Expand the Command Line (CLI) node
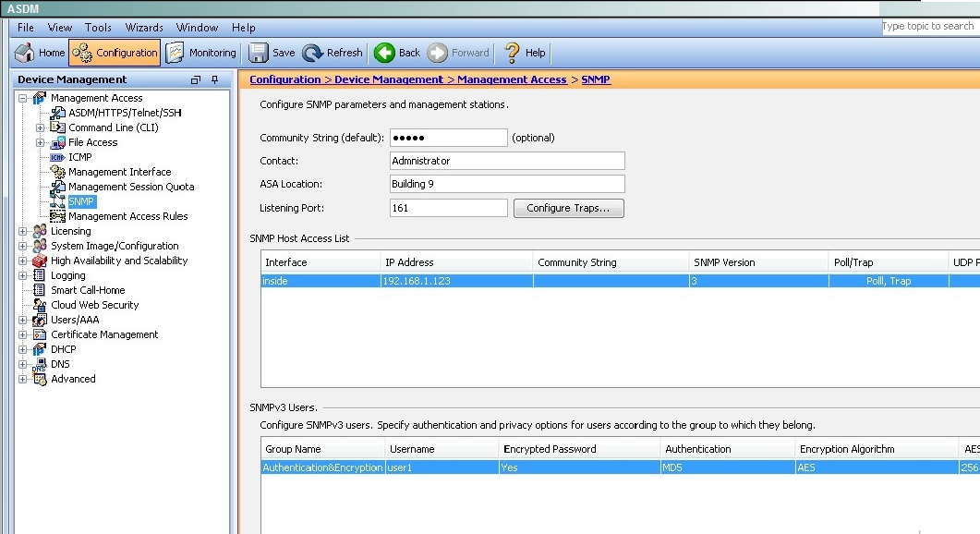The width and height of the screenshot is (980, 534). [40, 127]
